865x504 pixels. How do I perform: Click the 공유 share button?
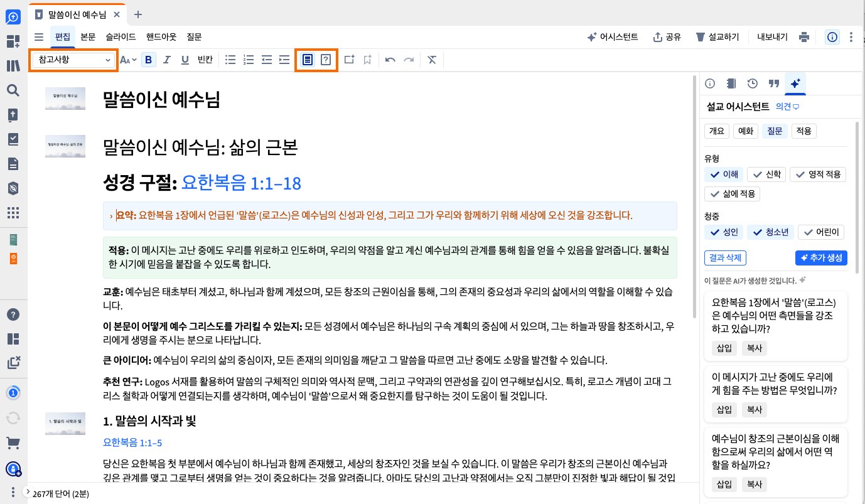pos(667,37)
